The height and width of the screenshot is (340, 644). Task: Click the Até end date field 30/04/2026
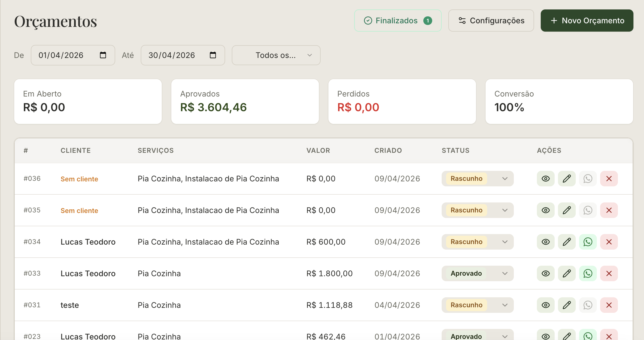click(x=183, y=55)
